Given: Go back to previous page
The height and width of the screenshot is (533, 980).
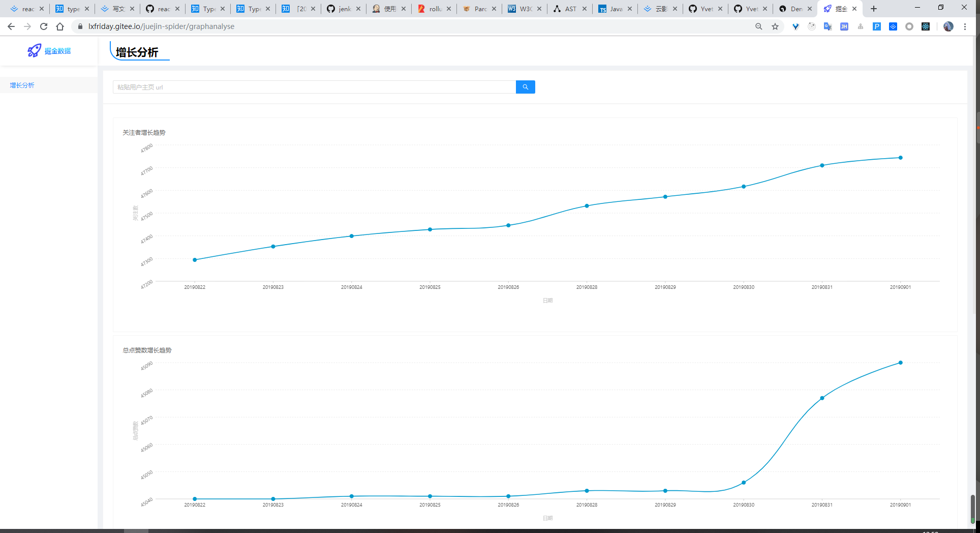Looking at the screenshot, I should click(x=11, y=26).
